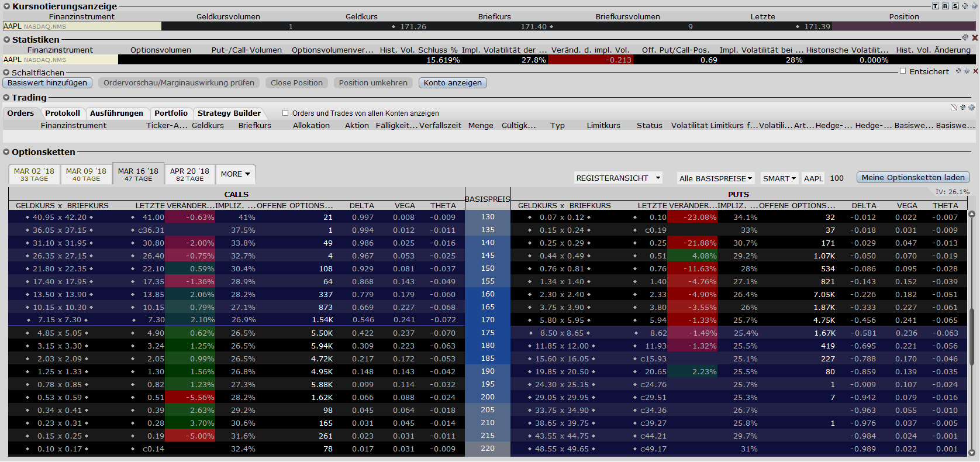Screen dimensions: 980x462
Task: Click the Trading panel gear icon
Action: [972, 108]
